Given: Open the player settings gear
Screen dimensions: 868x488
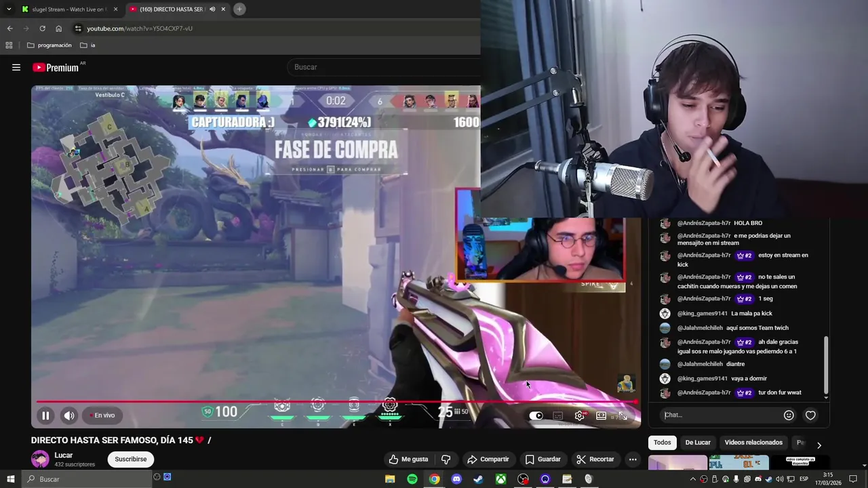Looking at the screenshot, I should [579, 415].
